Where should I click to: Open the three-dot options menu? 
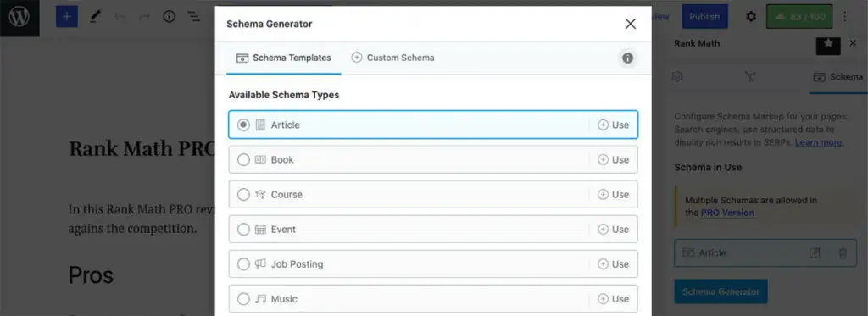(x=845, y=17)
